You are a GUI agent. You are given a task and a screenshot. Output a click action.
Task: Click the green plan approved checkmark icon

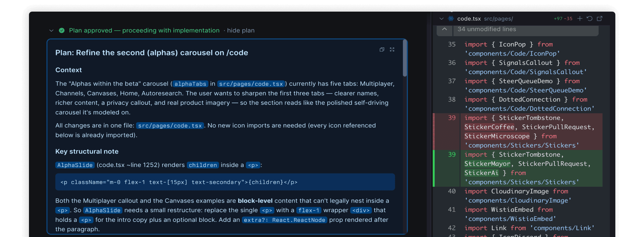[62, 30]
